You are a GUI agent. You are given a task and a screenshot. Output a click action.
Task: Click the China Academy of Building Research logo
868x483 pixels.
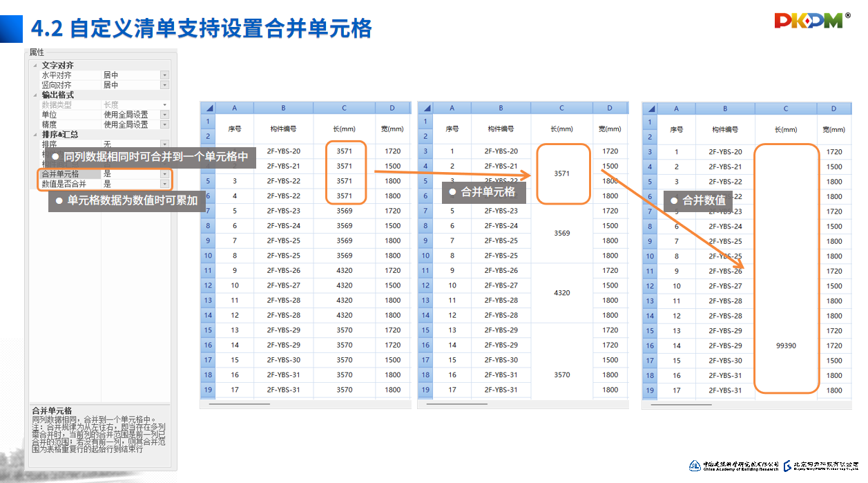click(x=734, y=465)
